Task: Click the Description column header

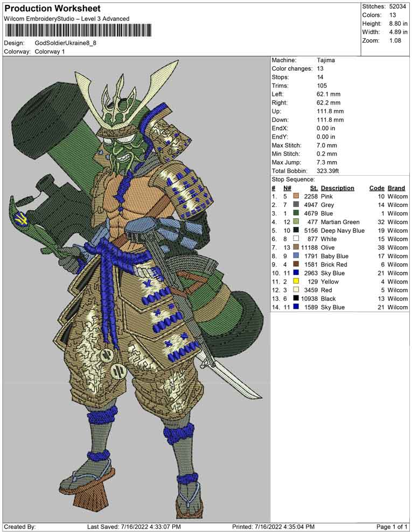Action: pos(337,188)
